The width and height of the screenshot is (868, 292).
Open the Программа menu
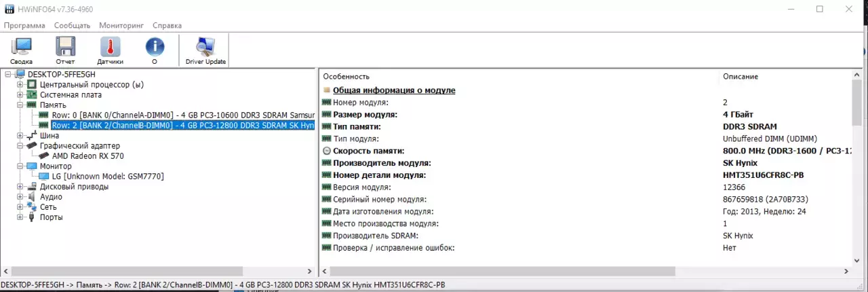click(24, 25)
